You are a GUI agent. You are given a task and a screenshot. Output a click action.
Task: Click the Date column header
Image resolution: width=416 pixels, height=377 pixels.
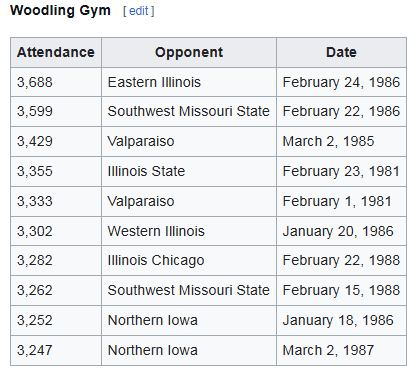tap(341, 52)
